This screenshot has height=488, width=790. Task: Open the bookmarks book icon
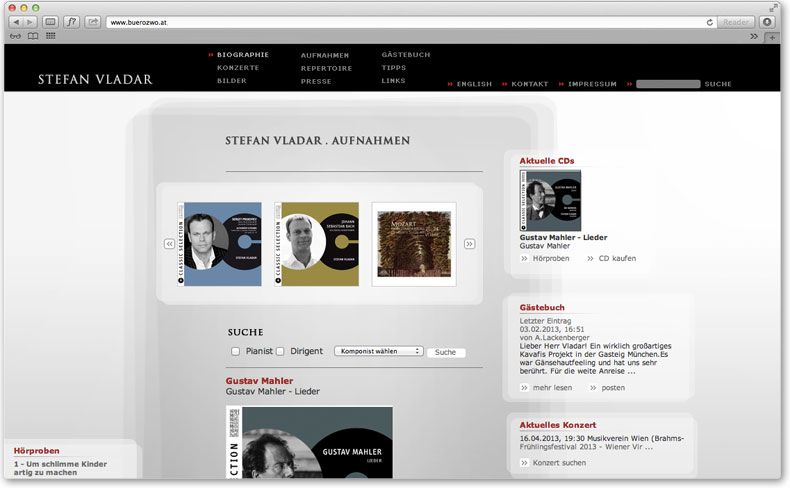click(33, 36)
